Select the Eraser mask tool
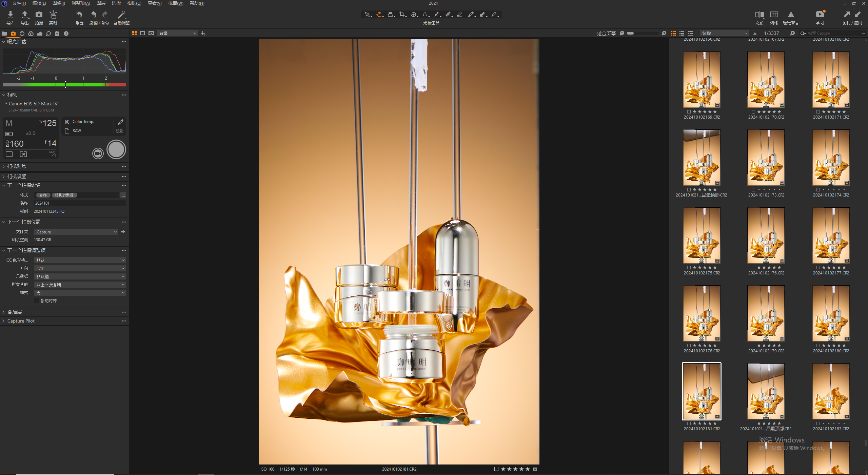The width and height of the screenshot is (868, 475). point(460,15)
